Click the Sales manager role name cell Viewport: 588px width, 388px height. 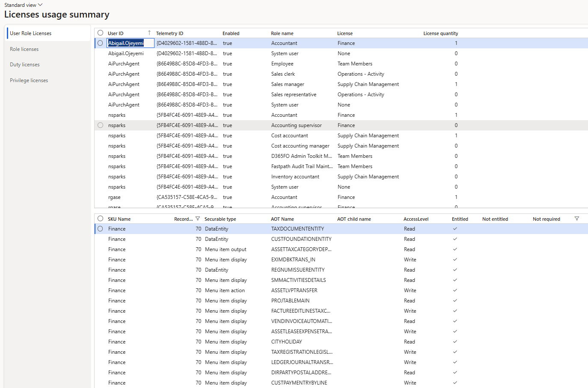288,84
